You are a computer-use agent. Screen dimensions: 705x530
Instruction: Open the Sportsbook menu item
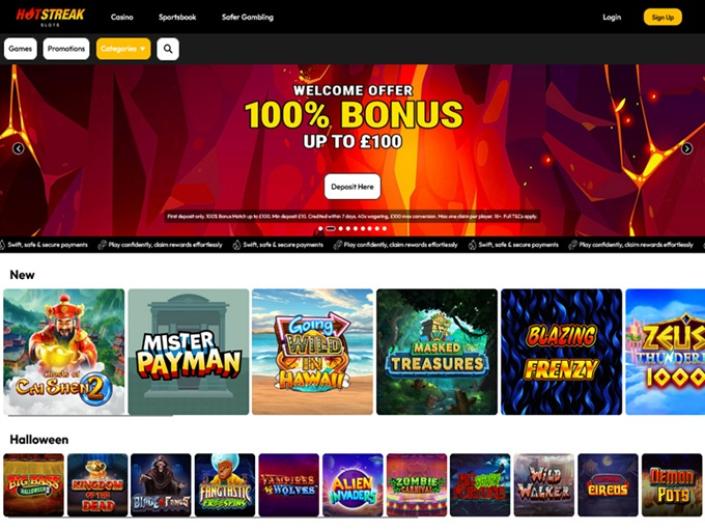point(177,17)
